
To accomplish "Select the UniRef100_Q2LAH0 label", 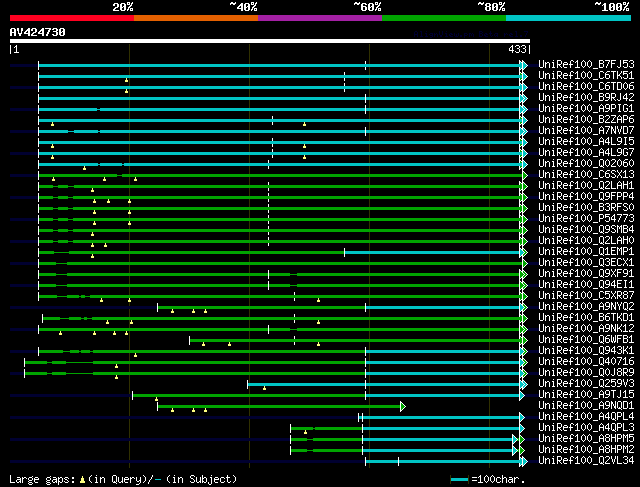I will point(586,241).
